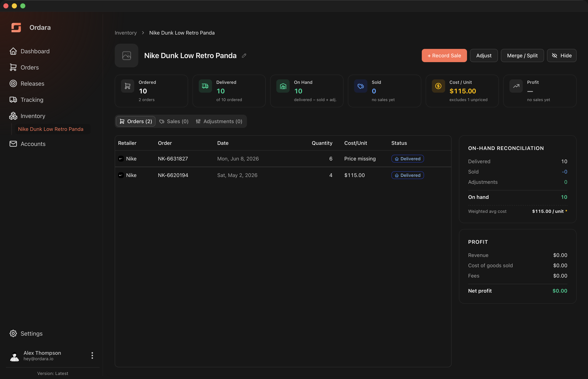This screenshot has height=379, width=588.
Task: Click Delivered badge for NK-6620194
Action: tap(408, 175)
